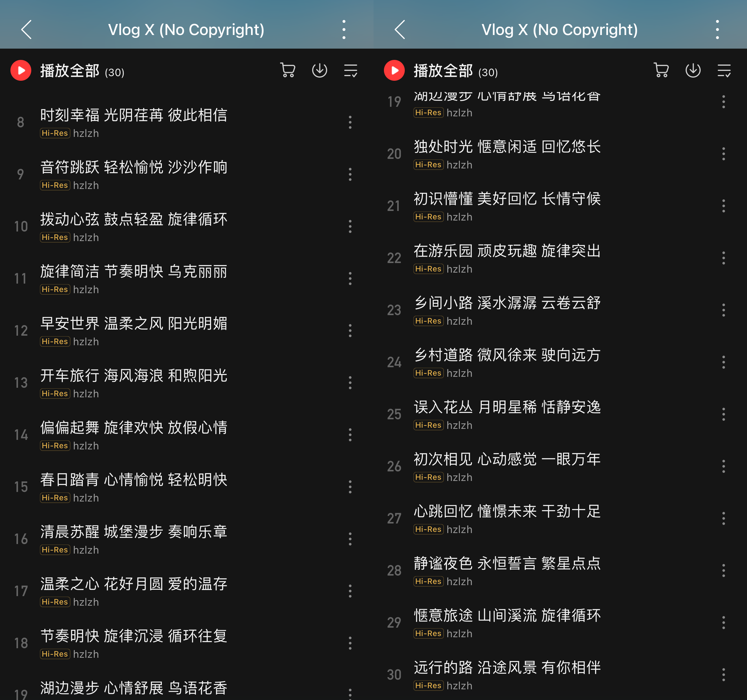Open more options for track 13

click(350, 383)
